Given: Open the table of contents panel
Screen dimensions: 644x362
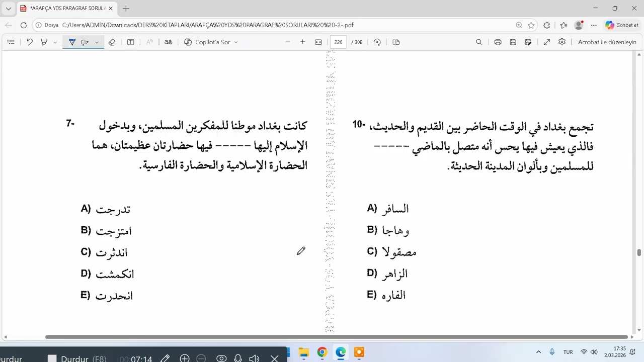Looking at the screenshot, I should click(x=11, y=42).
